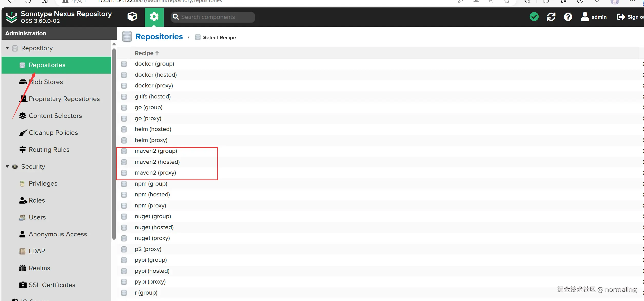The height and width of the screenshot is (301, 644).
Task: Click the Nexus logo icon
Action: 12,17
